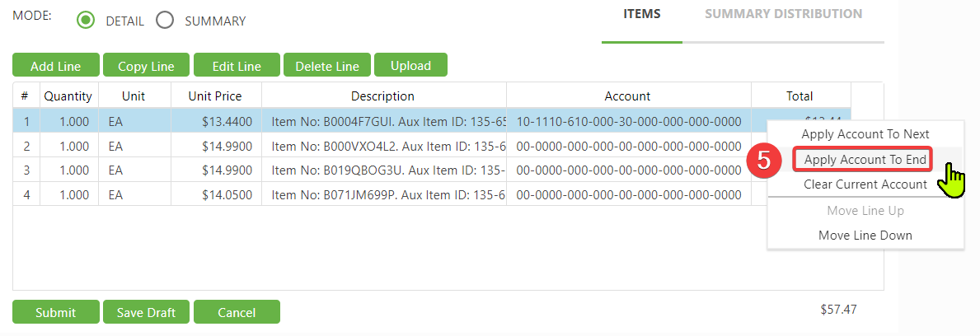
Task: Click the Edit Line button
Action: 237,66
